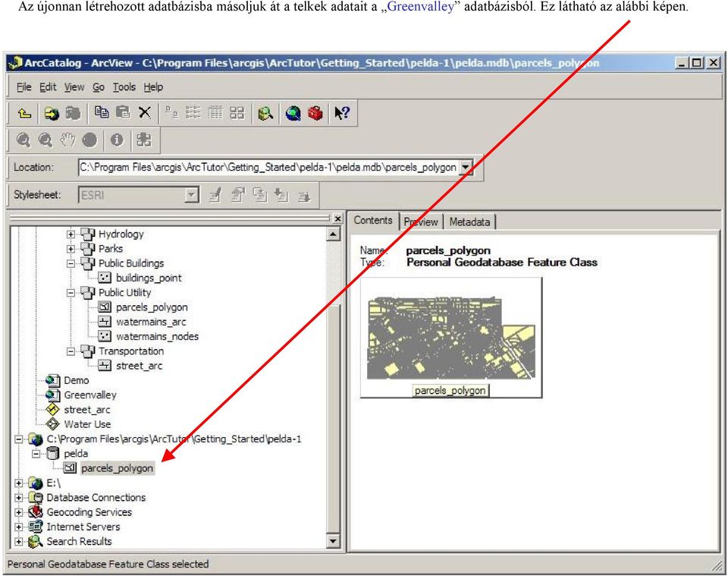Viewport: 728px width, 579px height.
Task: Collapse the pelda geodatabase node
Action: 36,454
